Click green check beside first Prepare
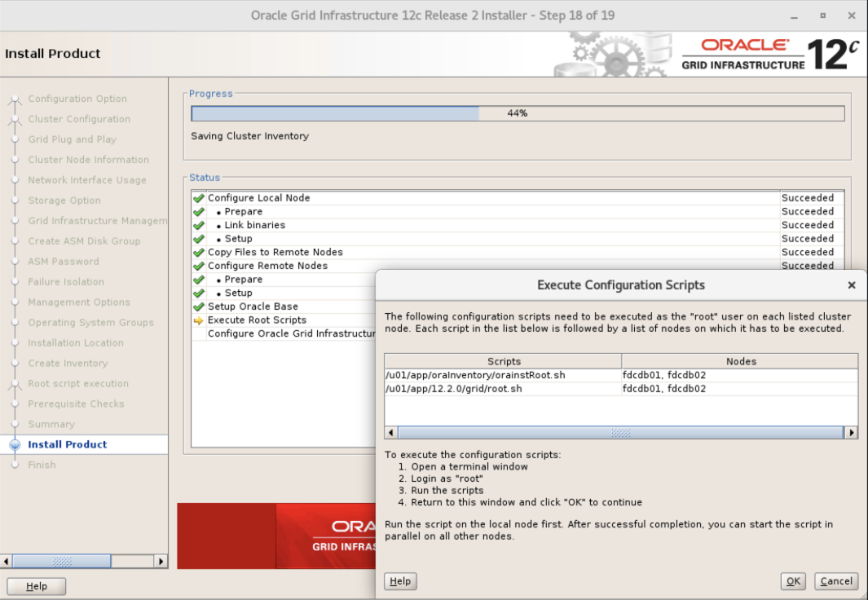The width and height of the screenshot is (868, 600). 199,211
